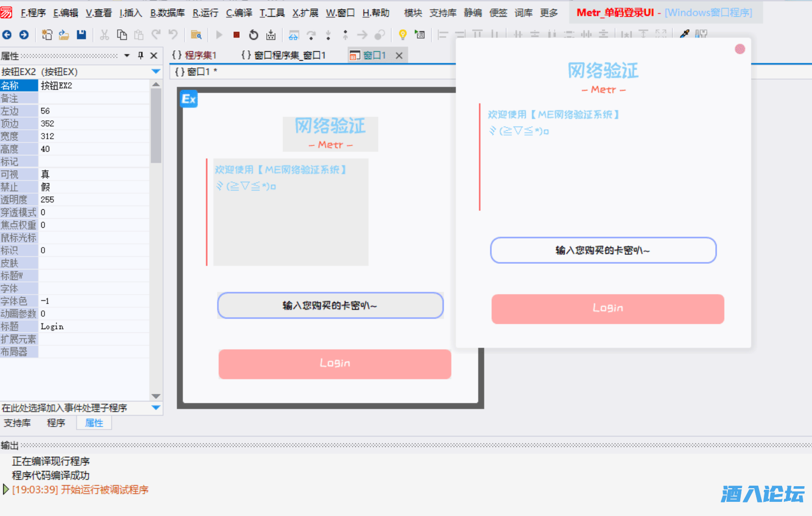Click the 支持库 tab at panel bottom
812x516 pixels.
point(17,423)
